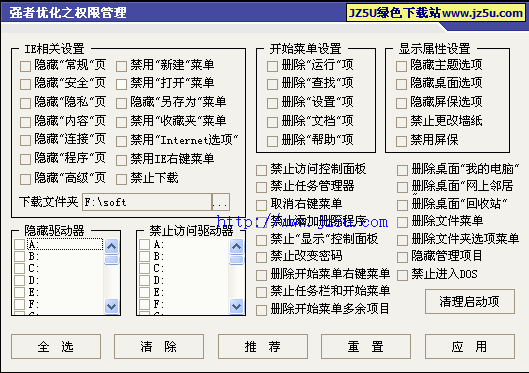Image resolution: width=529 pixels, height=373 pixels.
Task: Check 删除开始菜单右键菜单
Action: pos(261,275)
